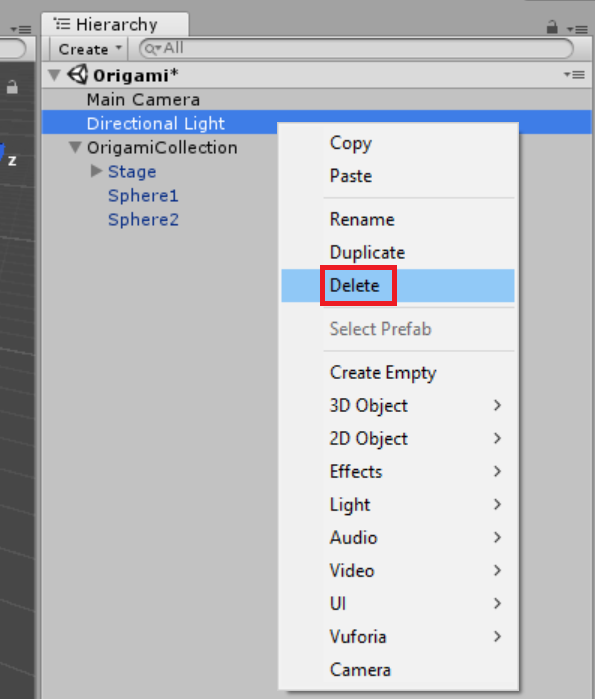The image size is (595, 699).
Task: Switch to the Hierarchy tab
Action: pos(115,24)
